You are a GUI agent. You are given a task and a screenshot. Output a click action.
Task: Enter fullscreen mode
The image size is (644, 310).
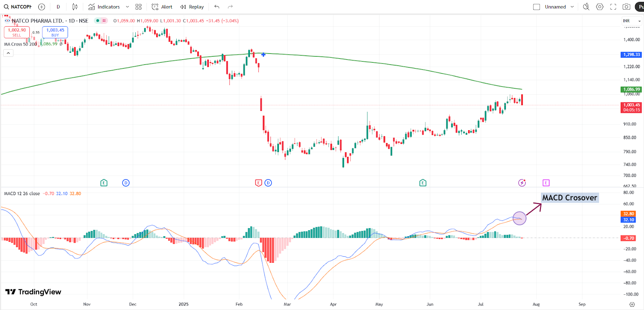click(x=613, y=7)
